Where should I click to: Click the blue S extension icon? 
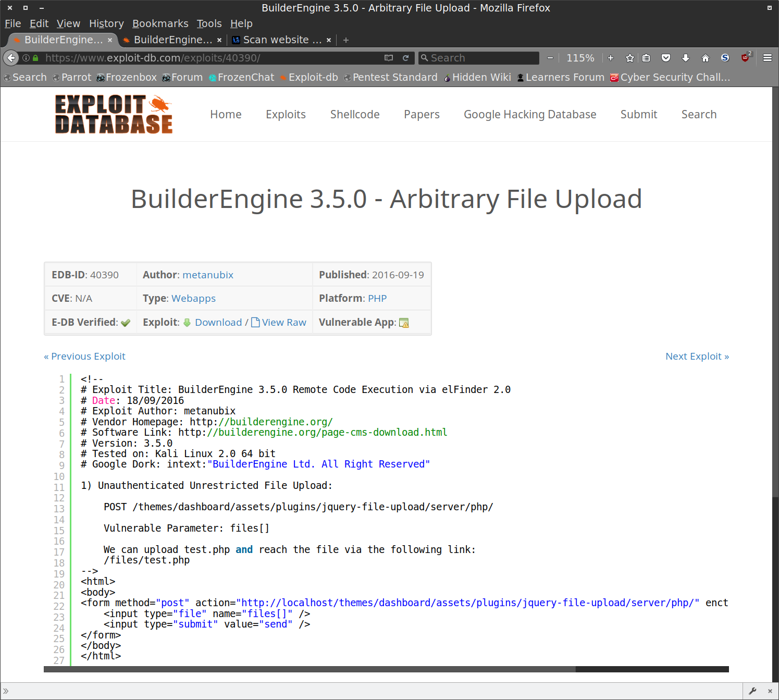[x=725, y=58]
